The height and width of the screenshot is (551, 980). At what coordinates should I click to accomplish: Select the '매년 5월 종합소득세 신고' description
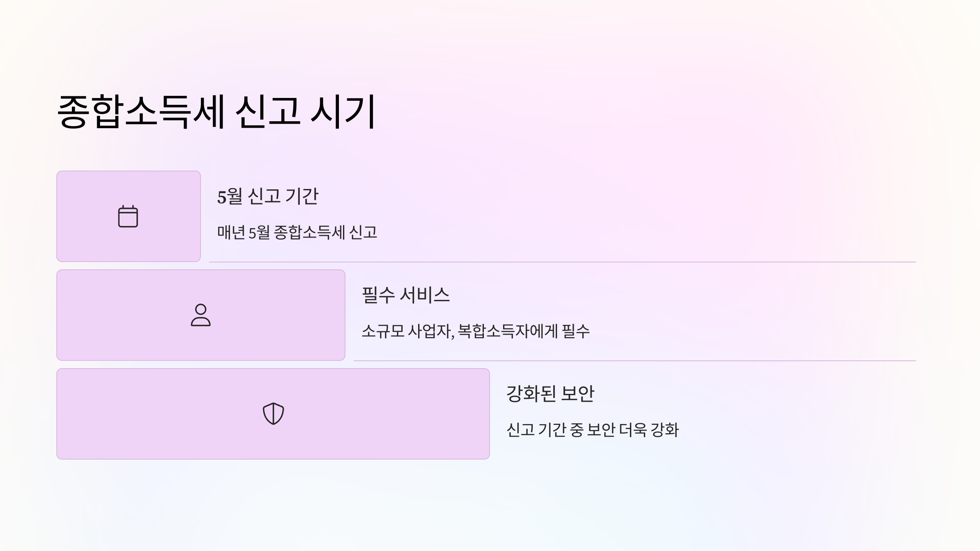297,233
